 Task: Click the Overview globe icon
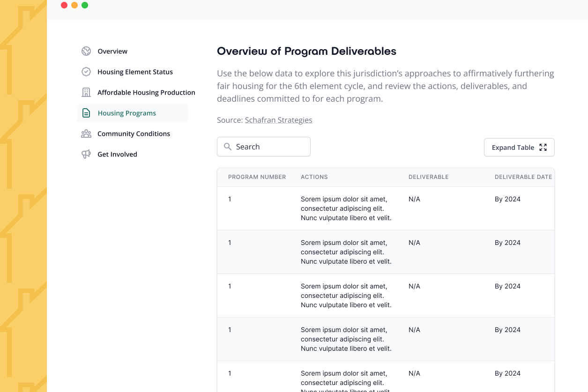(x=86, y=52)
